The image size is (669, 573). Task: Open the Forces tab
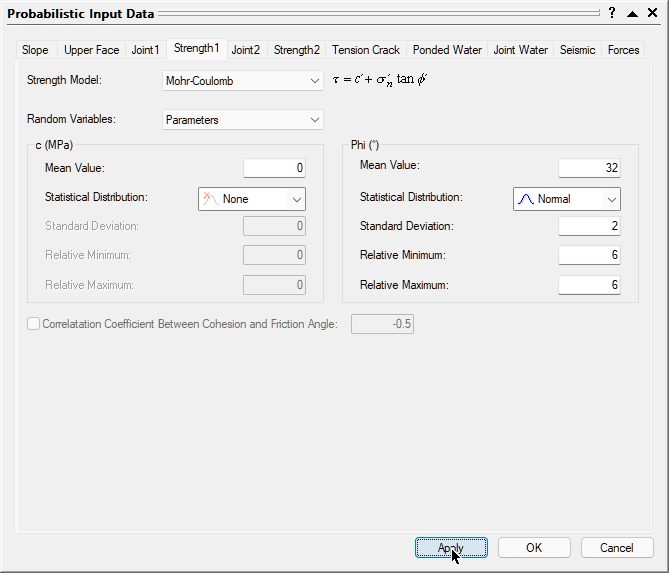(623, 50)
